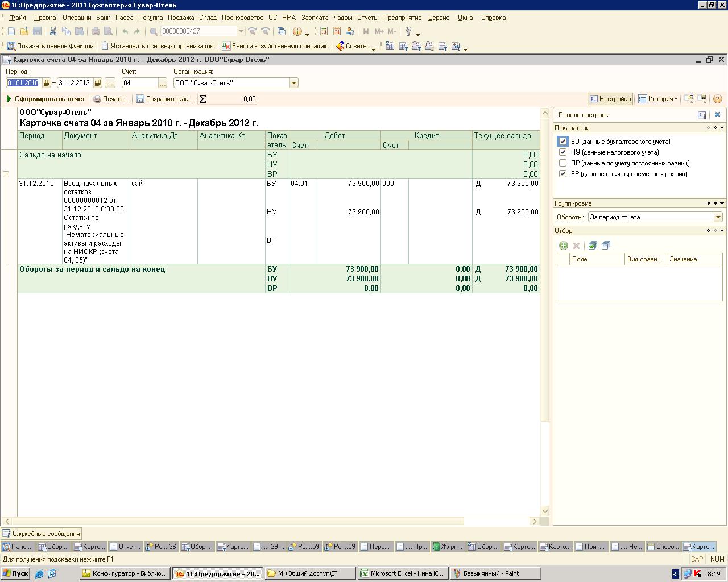728x582 pixels.
Task: Open the Отчеты menu
Action: tap(367, 18)
